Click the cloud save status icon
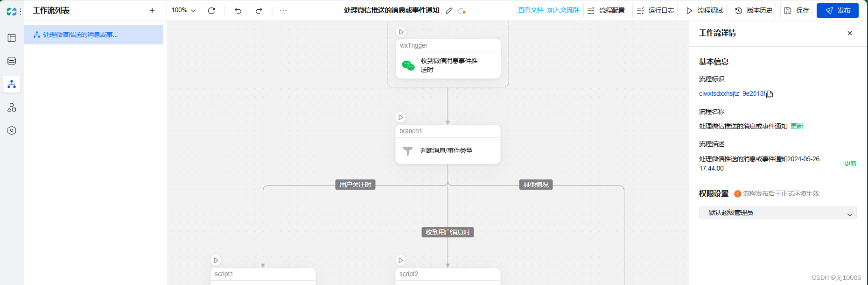Viewport: 868px width, 285px height. coord(462,10)
